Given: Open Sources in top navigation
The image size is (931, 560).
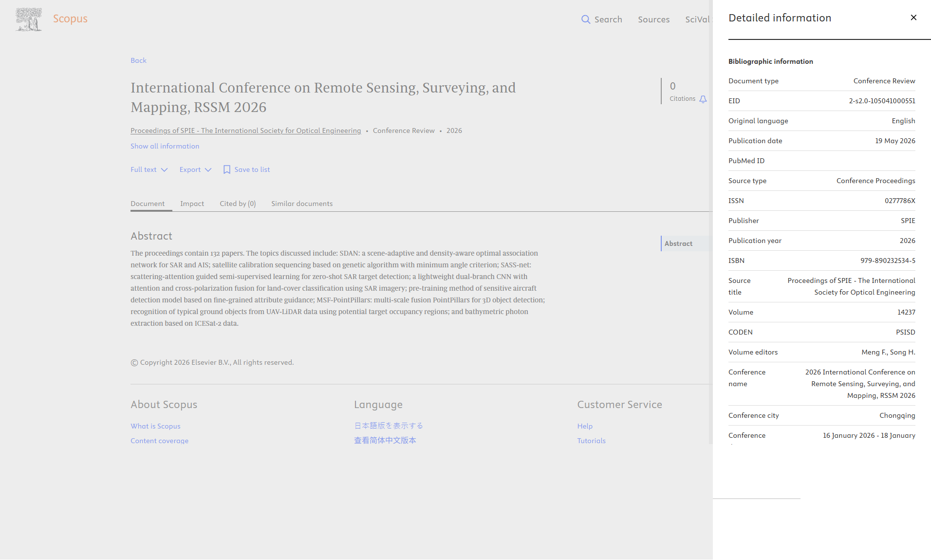Looking at the screenshot, I should [654, 19].
